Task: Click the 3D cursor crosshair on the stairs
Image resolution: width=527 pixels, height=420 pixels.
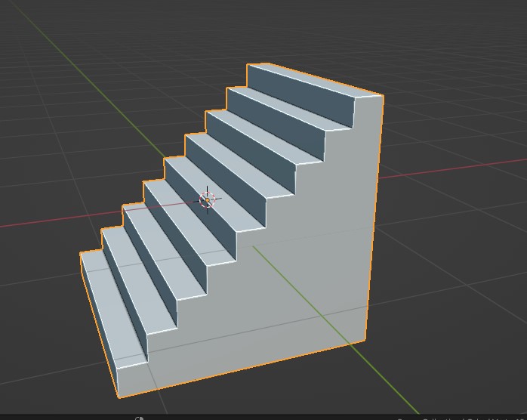Action: (x=208, y=200)
